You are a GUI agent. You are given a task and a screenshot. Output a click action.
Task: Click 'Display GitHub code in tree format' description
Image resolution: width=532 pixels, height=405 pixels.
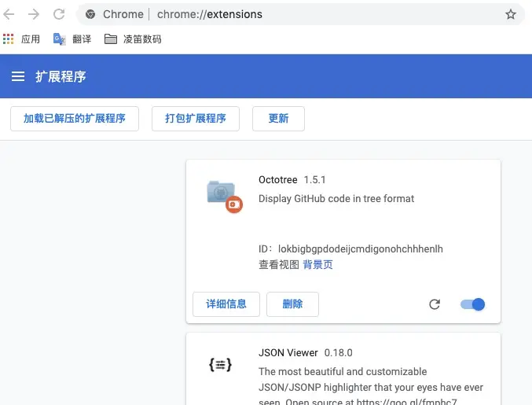(x=336, y=199)
